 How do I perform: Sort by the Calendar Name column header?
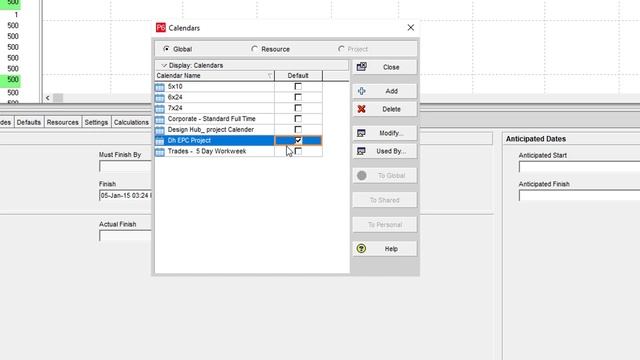(x=214, y=76)
